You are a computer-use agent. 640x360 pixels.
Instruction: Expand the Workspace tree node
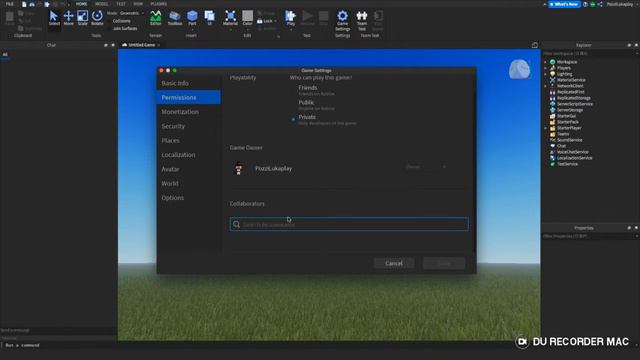point(545,62)
